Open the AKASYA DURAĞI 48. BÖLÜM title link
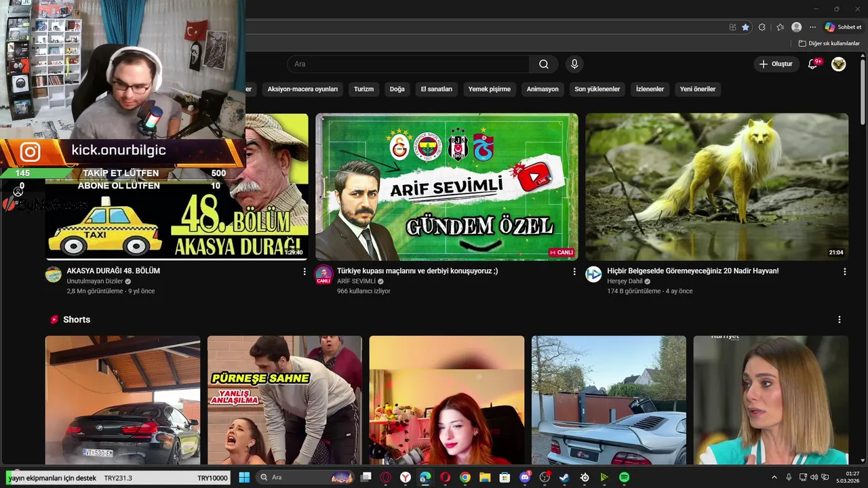This screenshot has height=488, width=868. [113, 270]
